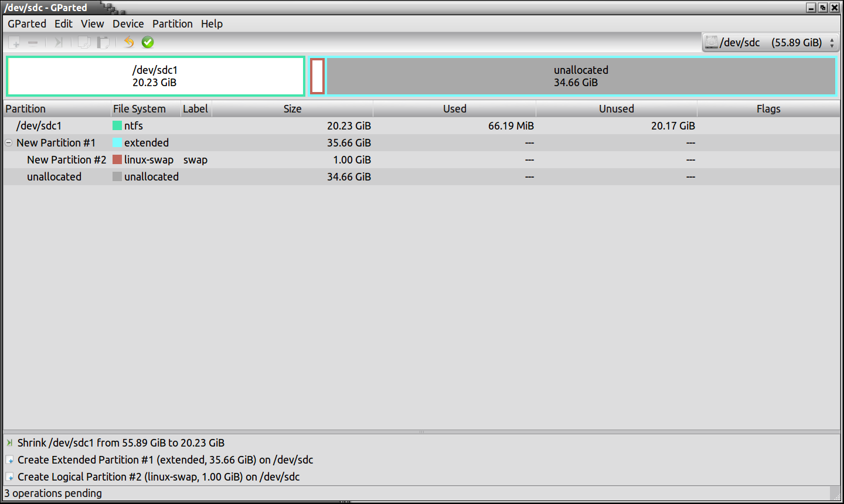The height and width of the screenshot is (504, 844).
Task: Click the hard disk icon in device selector
Action: [711, 42]
